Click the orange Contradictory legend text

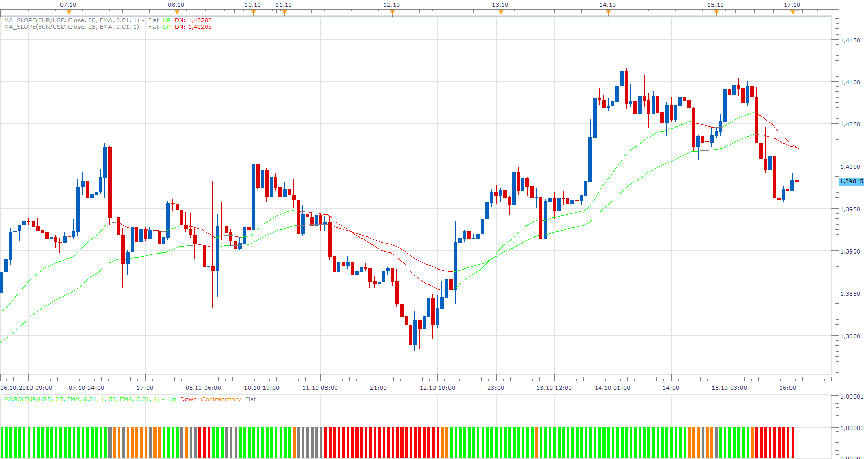[221, 399]
